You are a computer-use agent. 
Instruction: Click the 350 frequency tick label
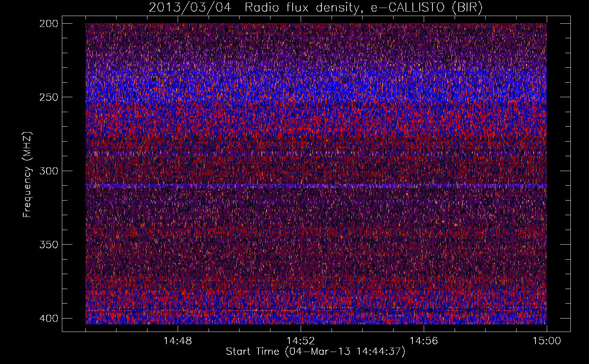pos(48,245)
